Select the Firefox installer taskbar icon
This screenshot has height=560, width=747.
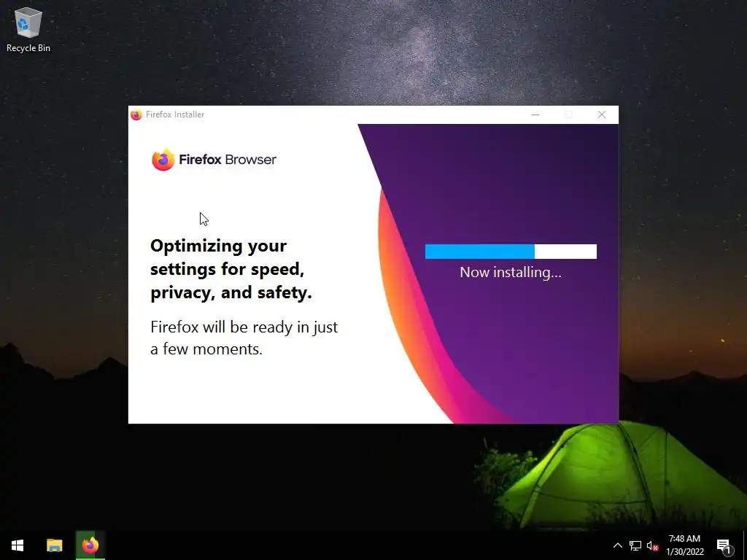coord(90,545)
